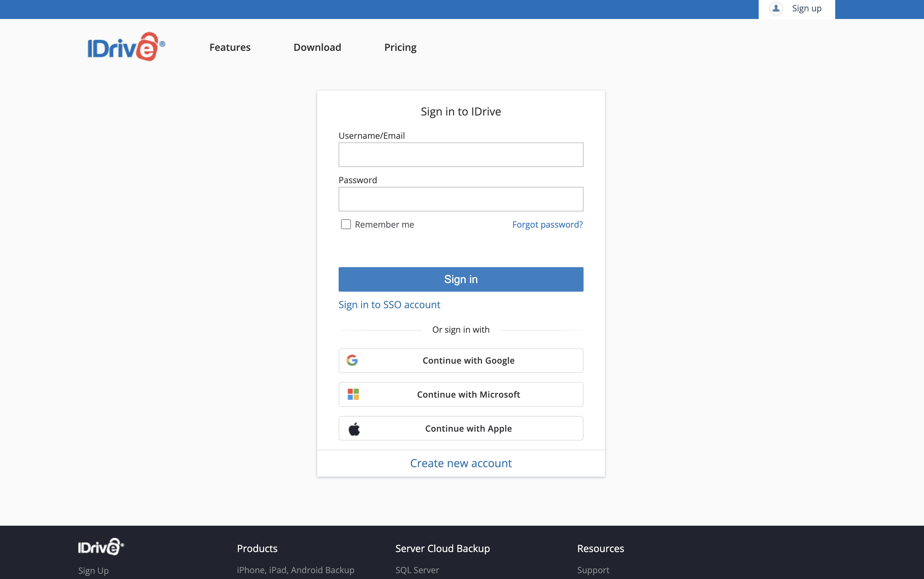Click Create new account link

(x=461, y=463)
